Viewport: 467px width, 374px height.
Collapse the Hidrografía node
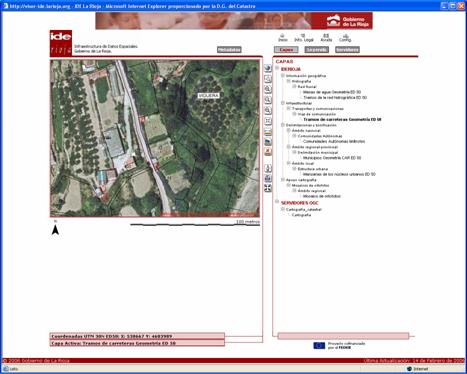click(289, 81)
